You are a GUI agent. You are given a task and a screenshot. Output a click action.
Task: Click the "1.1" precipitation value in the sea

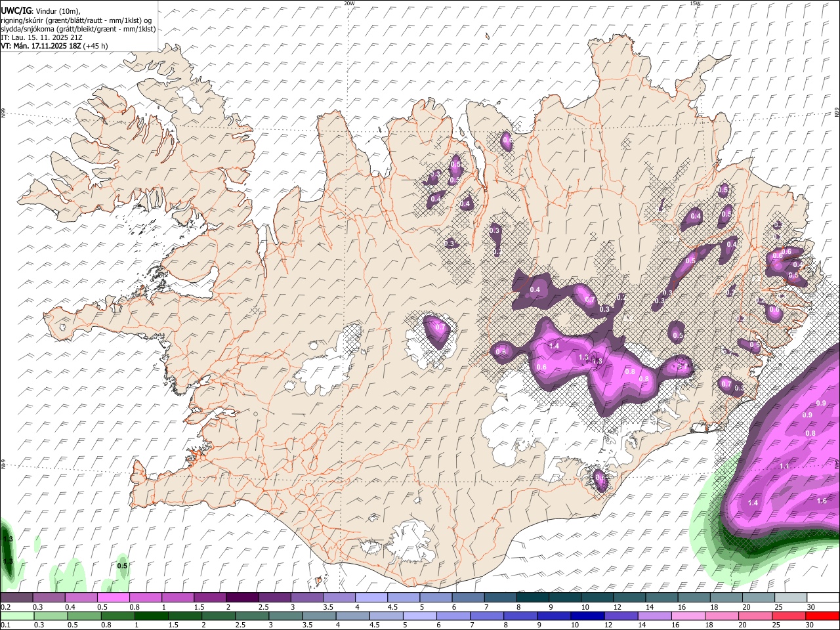coord(784,466)
